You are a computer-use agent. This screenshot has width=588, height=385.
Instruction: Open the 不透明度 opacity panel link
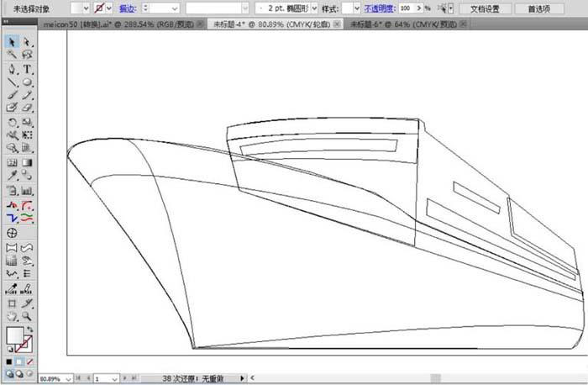click(x=379, y=8)
